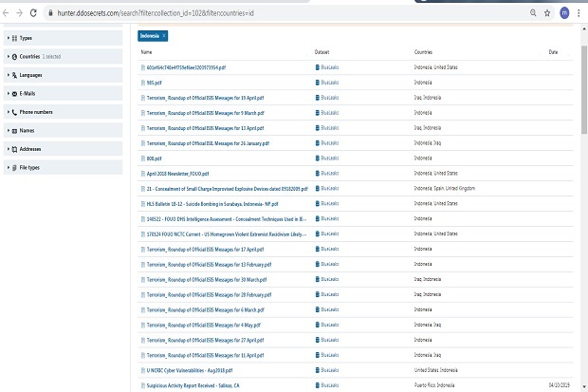Click the scrollbar up arrow
The image size is (588, 392).
click(584, 28)
